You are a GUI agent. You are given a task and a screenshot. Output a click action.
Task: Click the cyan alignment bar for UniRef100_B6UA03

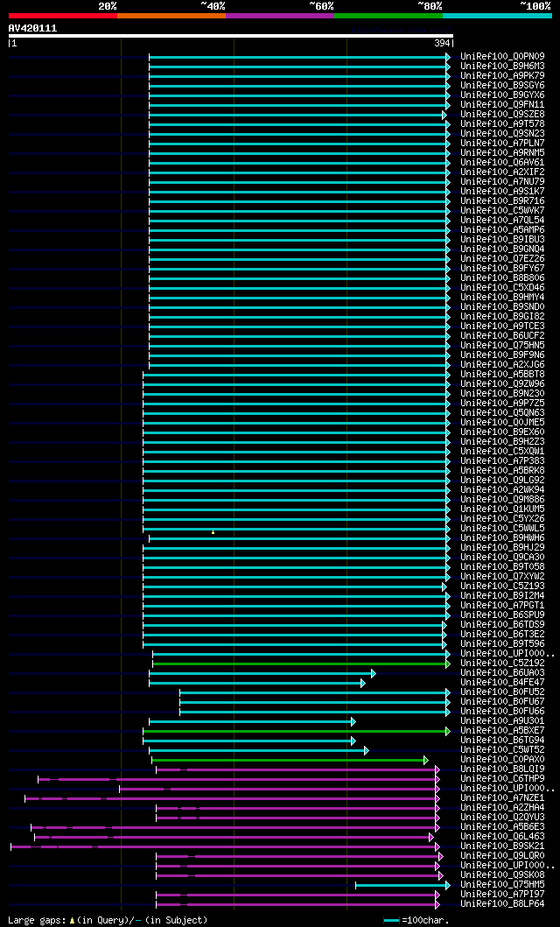[x=262, y=673]
